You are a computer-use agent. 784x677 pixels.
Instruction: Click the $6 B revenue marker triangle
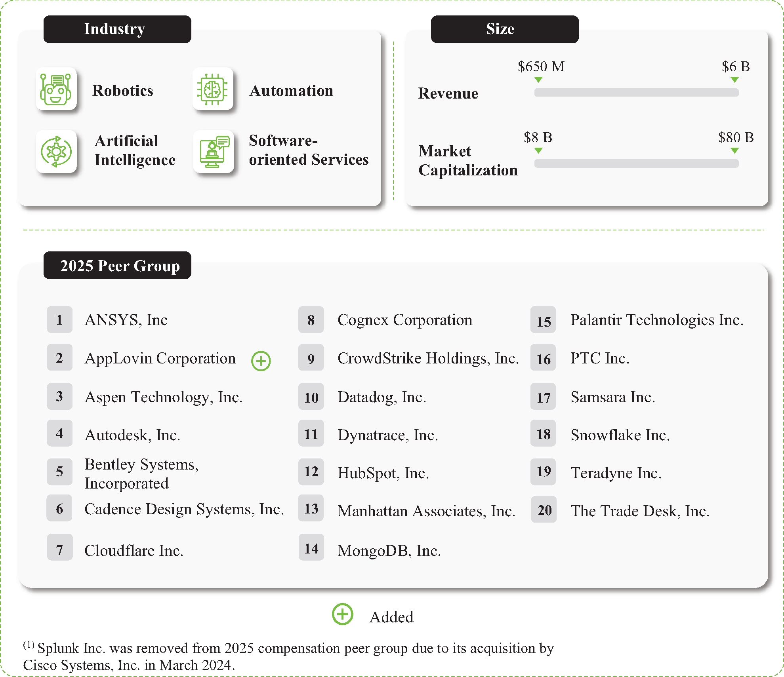pyautogui.click(x=734, y=80)
